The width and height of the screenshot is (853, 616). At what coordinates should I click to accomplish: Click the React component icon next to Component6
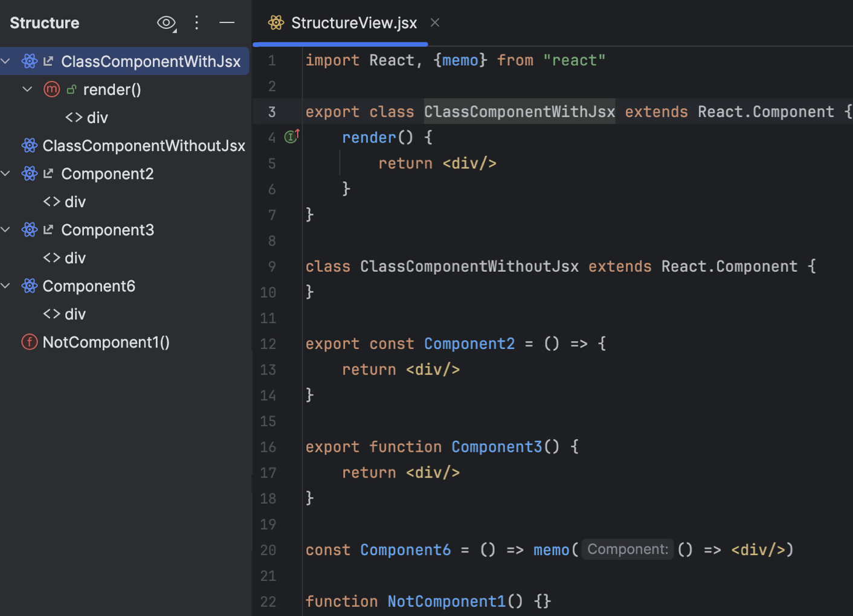(29, 286)
